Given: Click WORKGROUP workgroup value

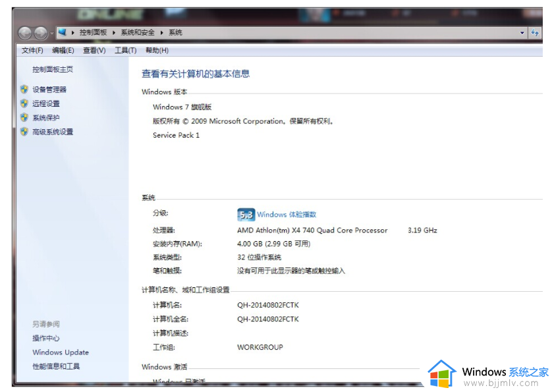Looking at the screenshot, I should (x=260, y=347).
